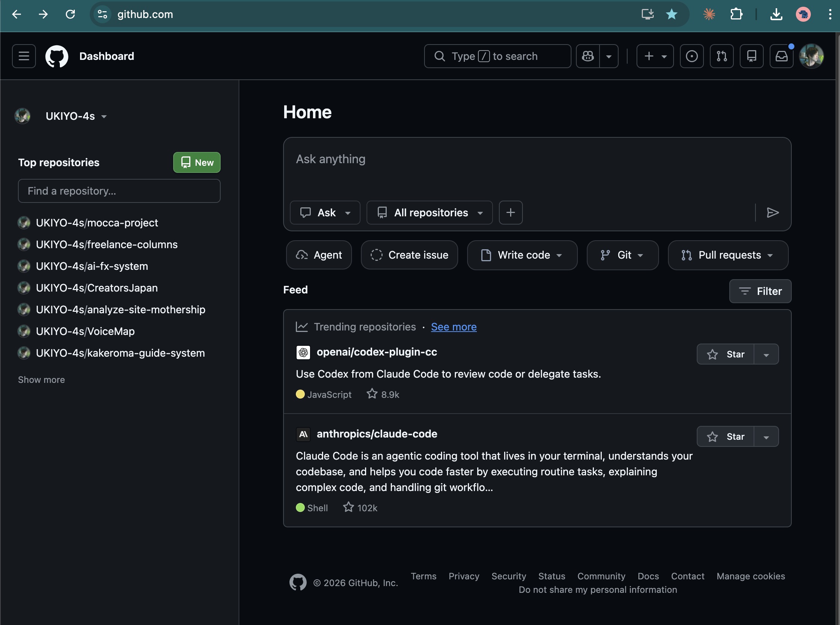Open the Chrome profile avatar
This screenshot has height=625, width=840.
(x=803, y=14)
